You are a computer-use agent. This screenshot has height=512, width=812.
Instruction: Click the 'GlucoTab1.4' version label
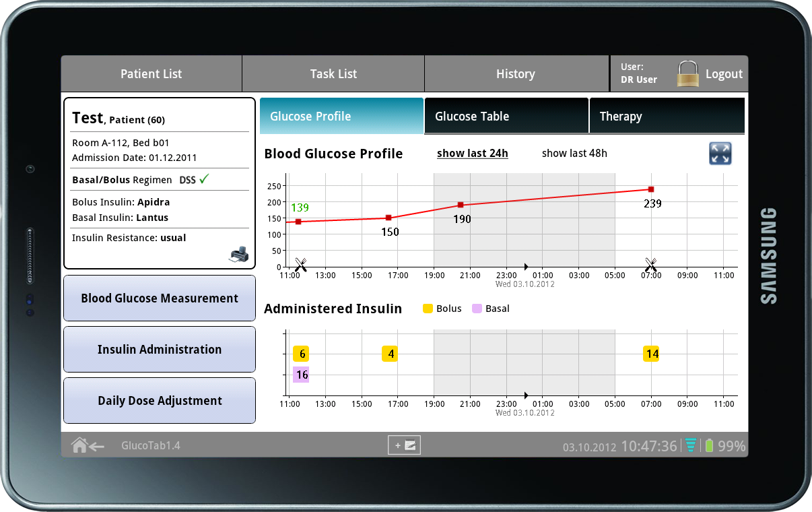point(151,445)
